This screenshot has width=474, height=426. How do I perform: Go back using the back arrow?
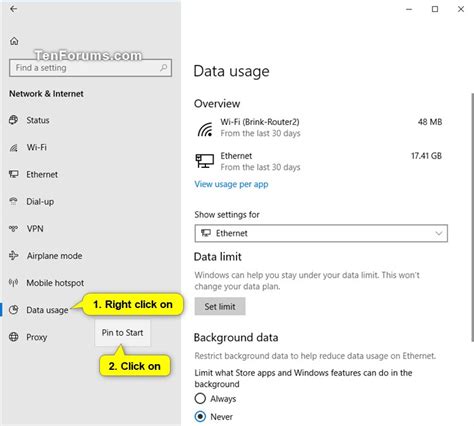point(14,9)
